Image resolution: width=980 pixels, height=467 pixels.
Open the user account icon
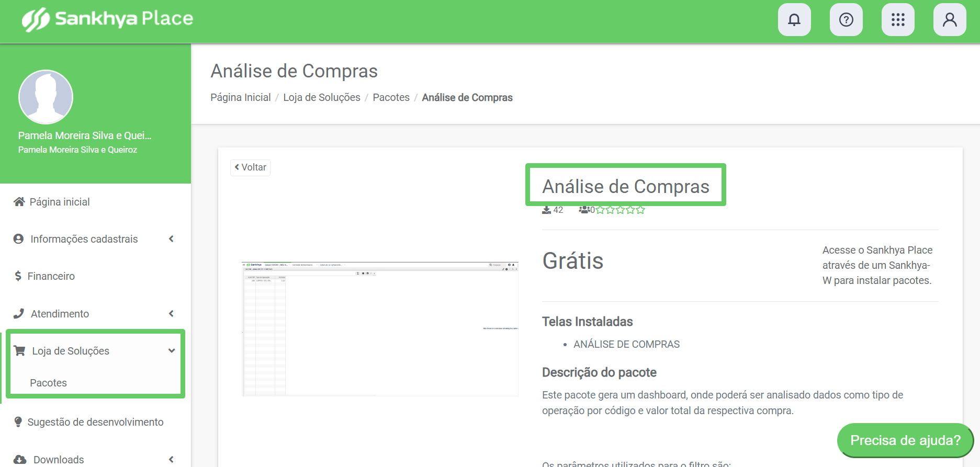[x=950, y=20]
